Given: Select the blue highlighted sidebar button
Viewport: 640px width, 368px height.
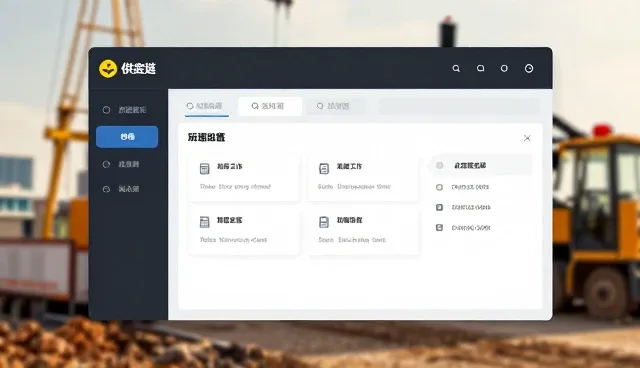Looking at the screenshot, I should 127,137.
